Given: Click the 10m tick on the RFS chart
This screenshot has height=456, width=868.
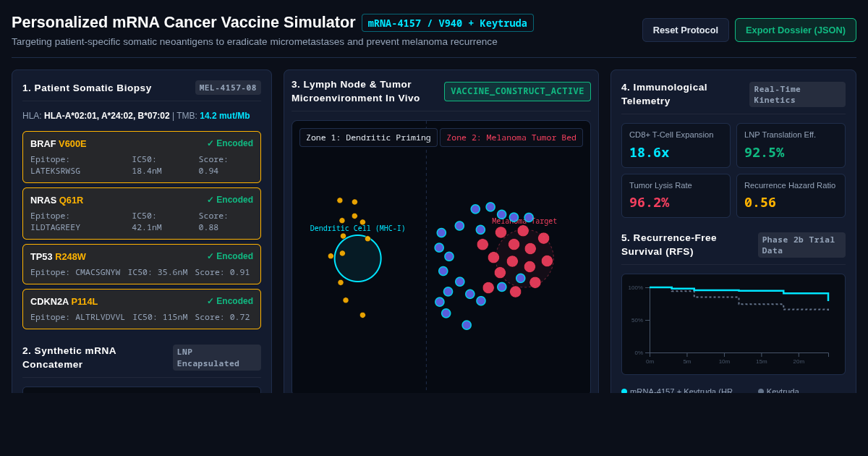Looking at the screenshot, I should [724, 361].
